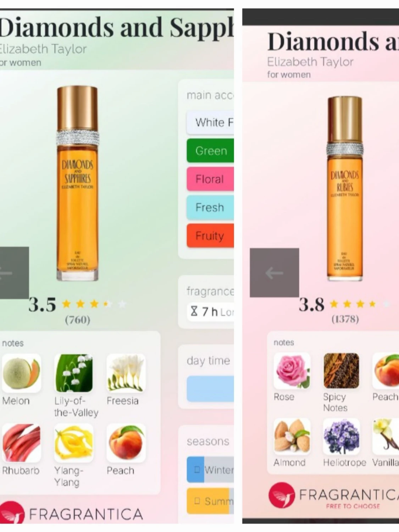Select the Green accord bar
Image resolution: width=399 pixels, height=532 pixels.
coord(210,151)
